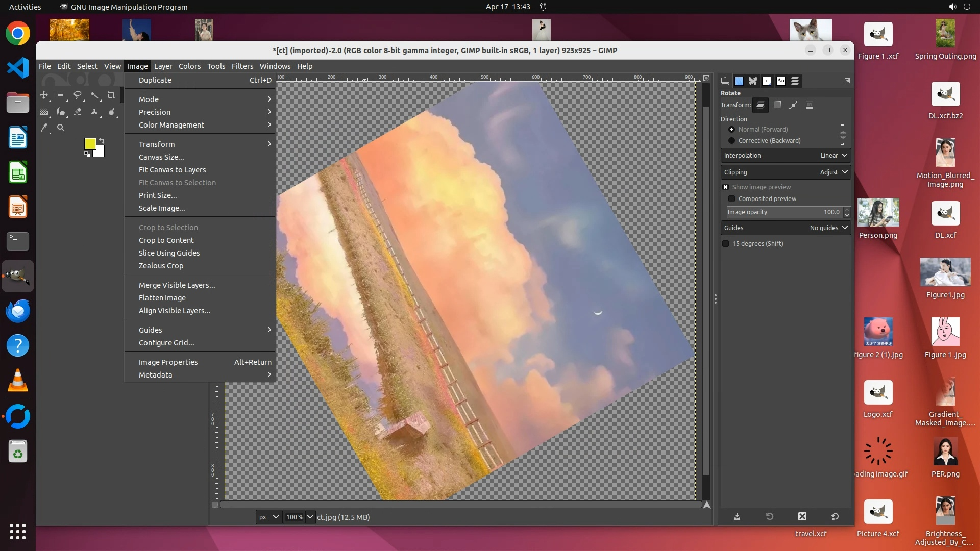Select the Eraser tool
This screenshot has height=551, width=980.
[78, 112]
